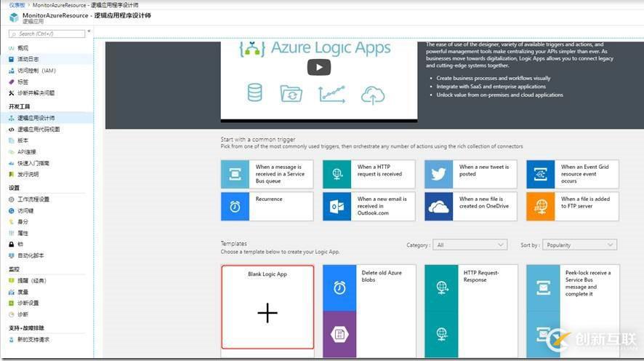Click "Create business processes and workflows visually" bullet
644x361 pixels.
click(494, 78)
